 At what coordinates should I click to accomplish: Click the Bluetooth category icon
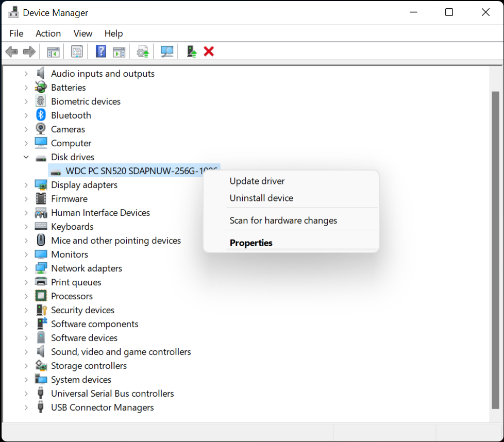(x=40, y=115)
